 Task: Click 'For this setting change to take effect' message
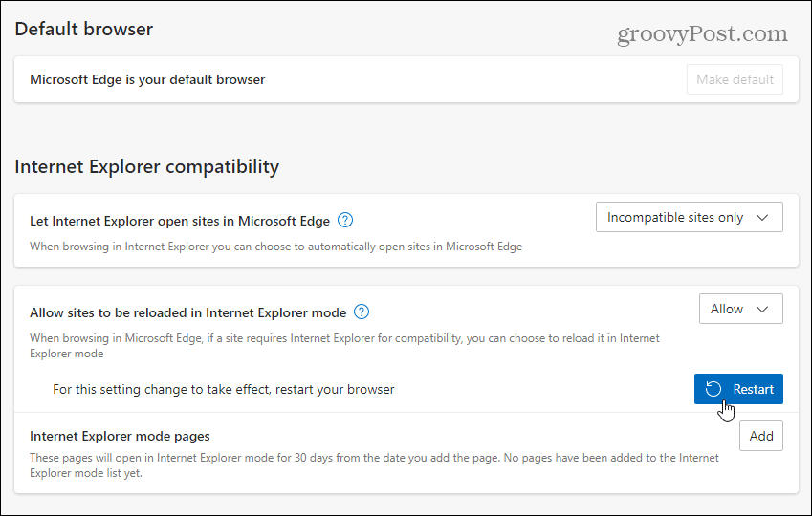tap(223, 389)
